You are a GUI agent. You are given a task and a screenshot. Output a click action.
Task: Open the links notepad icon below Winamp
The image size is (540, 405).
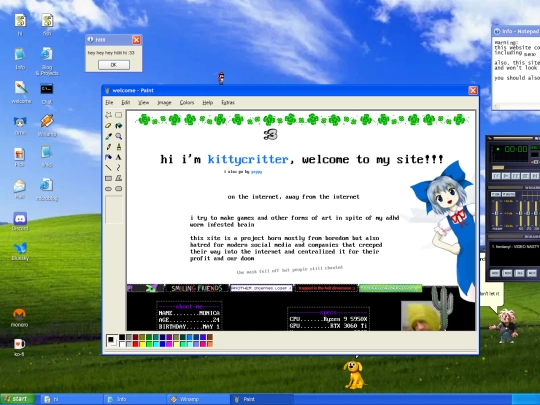click(47, 156)
